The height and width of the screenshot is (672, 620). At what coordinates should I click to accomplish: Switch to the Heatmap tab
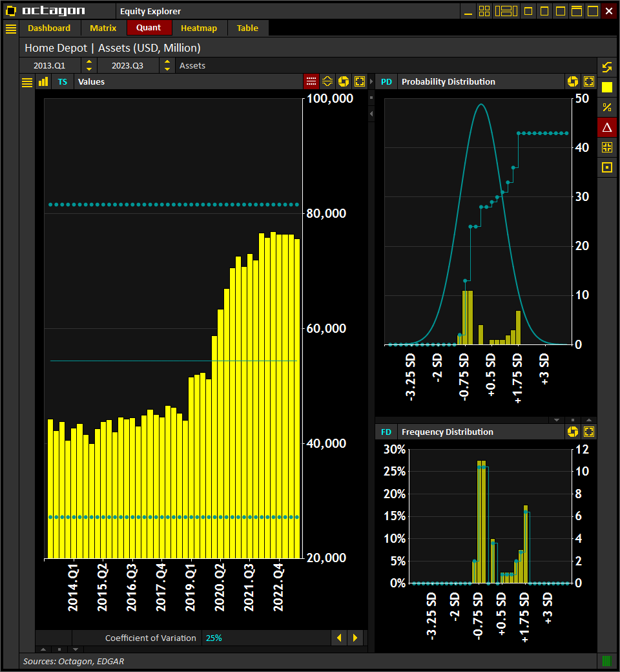(198, 28)
